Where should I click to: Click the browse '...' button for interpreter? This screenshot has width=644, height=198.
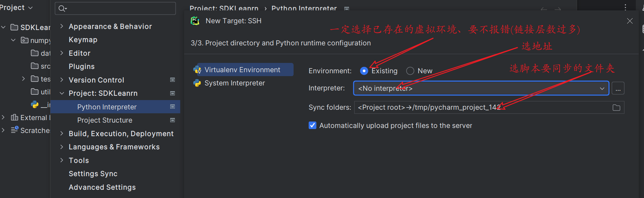click(618, 88)
